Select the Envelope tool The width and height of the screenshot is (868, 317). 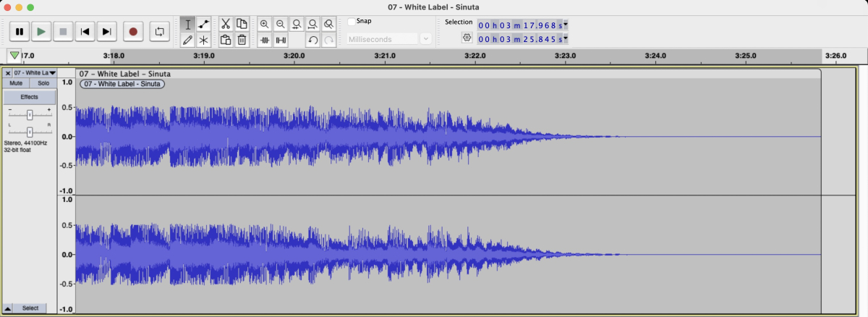(204, 24)
